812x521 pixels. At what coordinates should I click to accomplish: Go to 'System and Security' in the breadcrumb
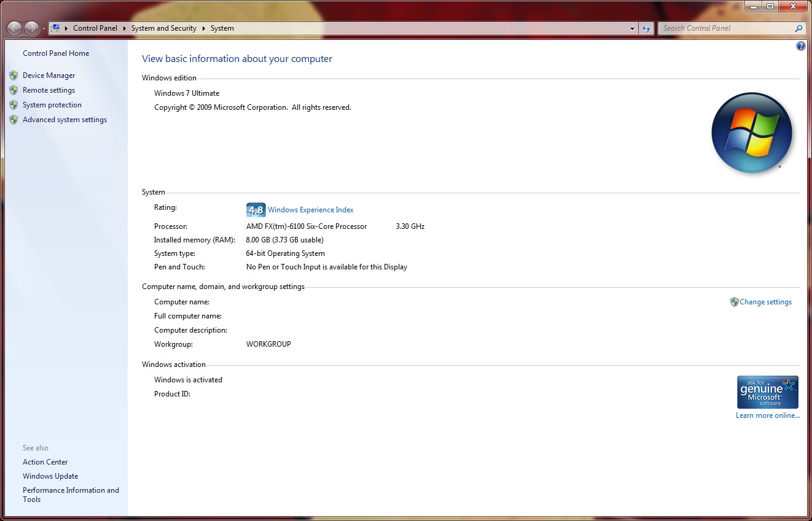[x=163, y=28]
